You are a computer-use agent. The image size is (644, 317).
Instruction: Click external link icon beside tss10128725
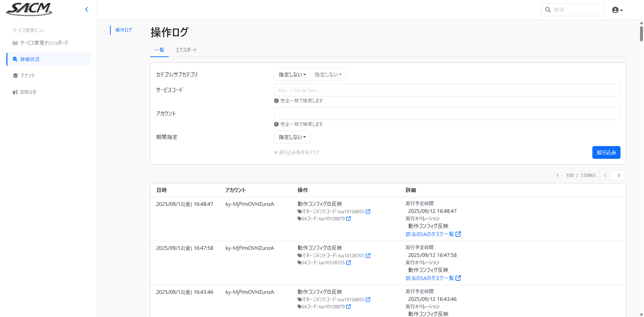(348, 263)
